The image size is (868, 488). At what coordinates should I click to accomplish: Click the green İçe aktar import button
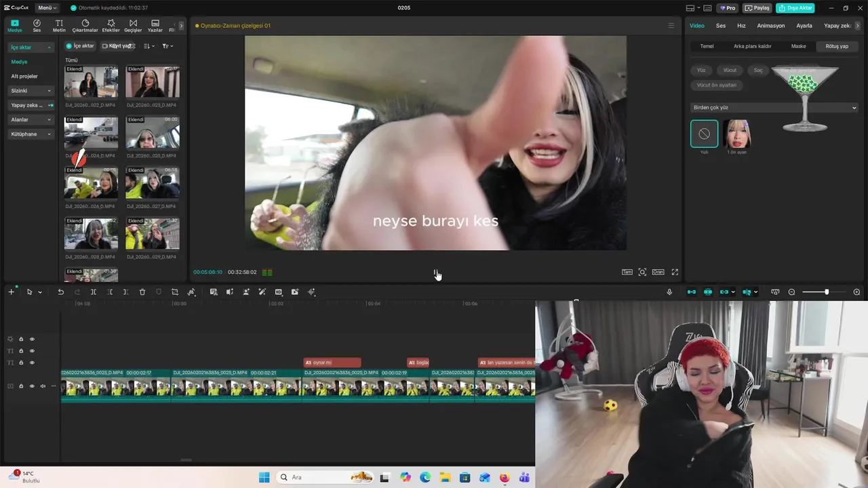pyautogui.click(x=80, y=46)
